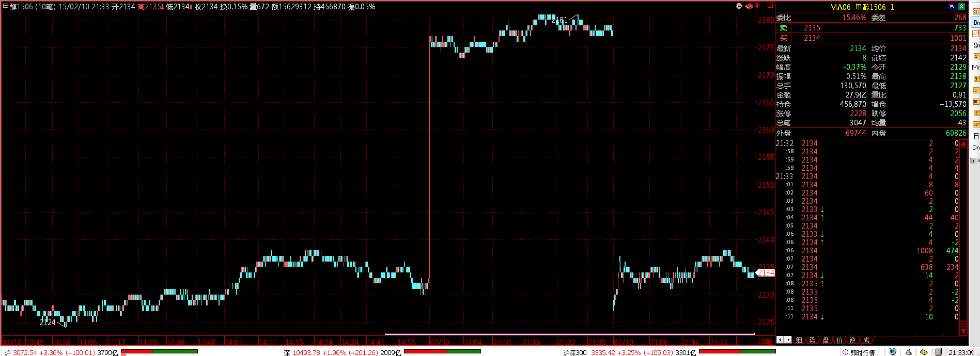The width and height of the screenshot is (980, 356).
Task: Open the 盘 tab below the tick list
Action: [826, 340]
